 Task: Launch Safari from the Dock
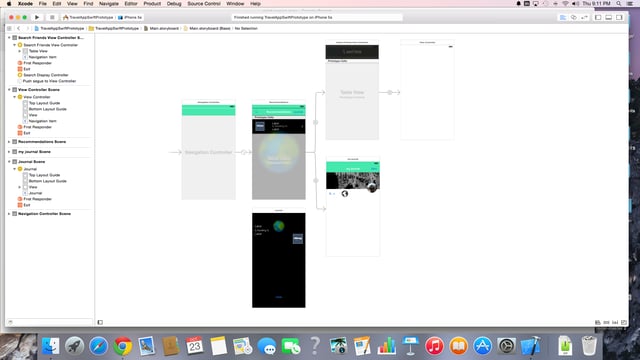coord(98,346)
